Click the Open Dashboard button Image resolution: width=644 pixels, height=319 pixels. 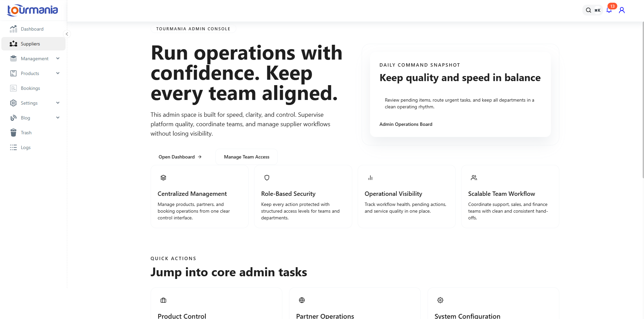[180, 157]
